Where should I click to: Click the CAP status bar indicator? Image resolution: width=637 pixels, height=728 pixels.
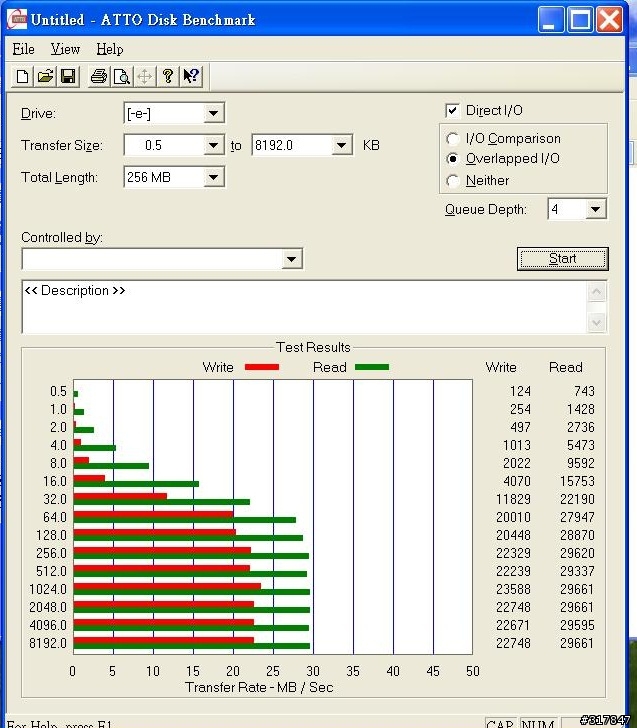click(500, 724)
